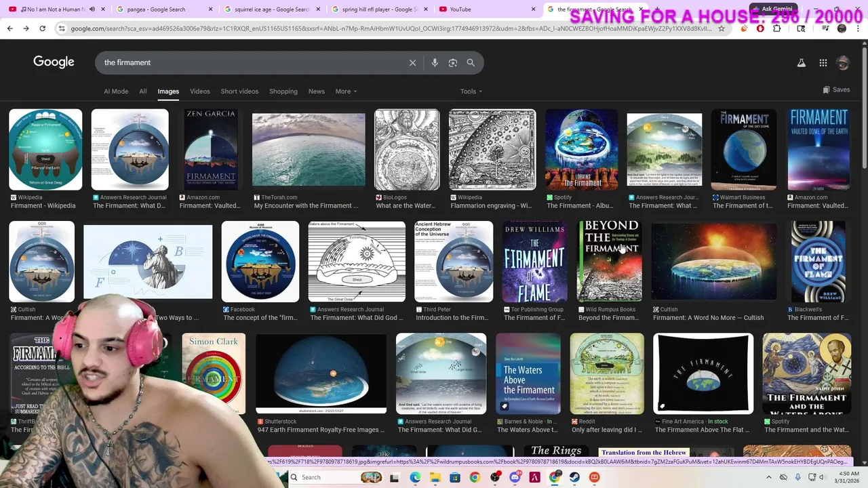Select the All results tab
868x488 pixels.
[x=143, y=91]
